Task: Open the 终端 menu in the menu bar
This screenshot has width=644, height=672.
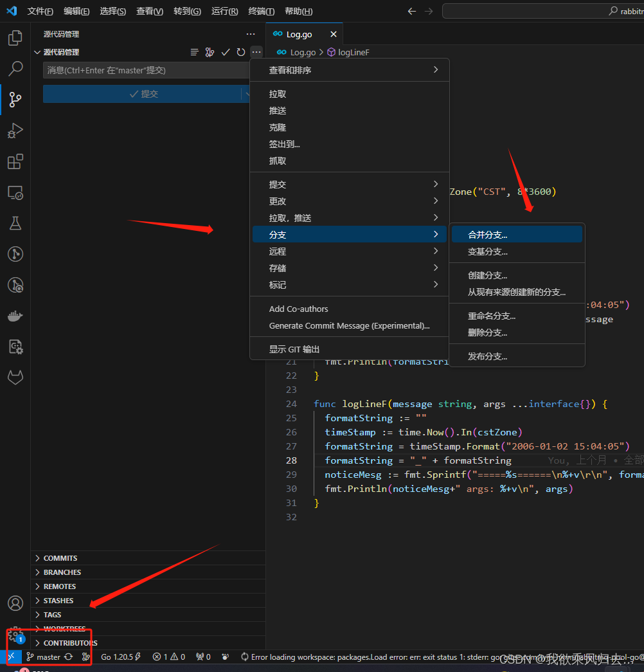Action: click(262, 11)
